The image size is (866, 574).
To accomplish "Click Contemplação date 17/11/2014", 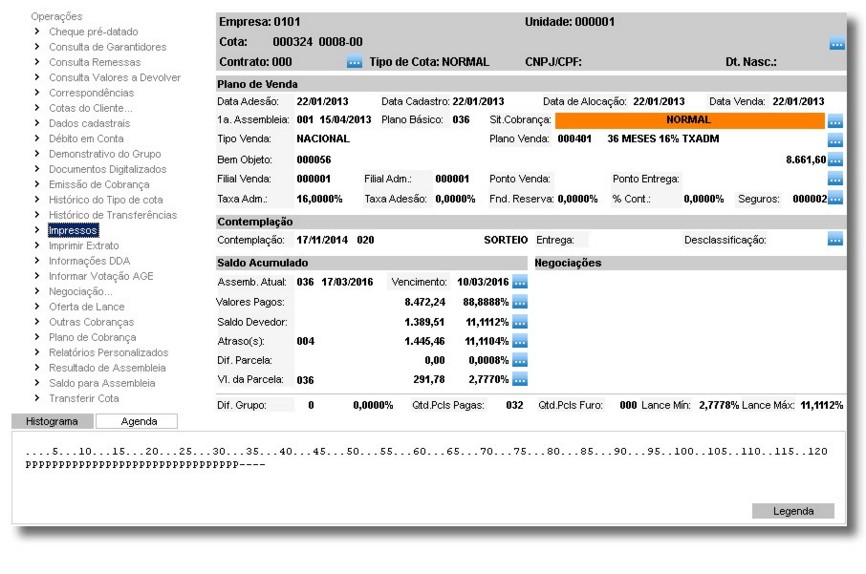I will pos(322,240).
